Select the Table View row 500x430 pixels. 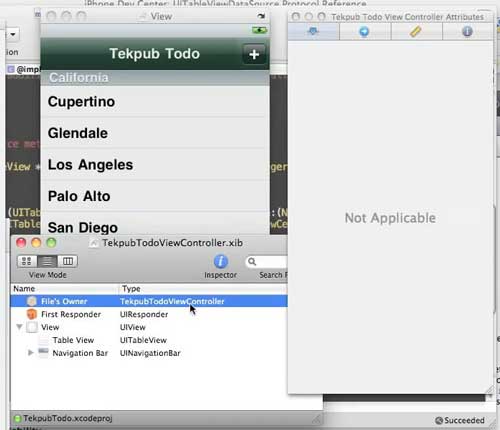[x=149, y=340]
